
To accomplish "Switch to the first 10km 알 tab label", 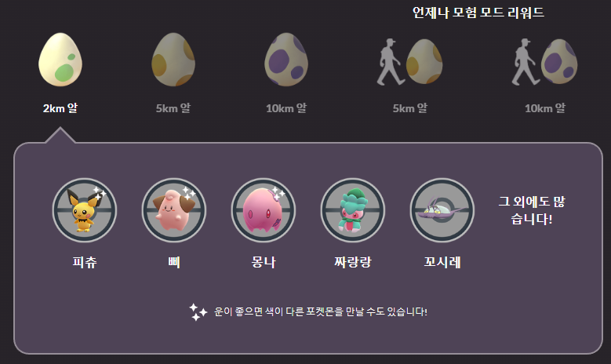I will [286, 108].
